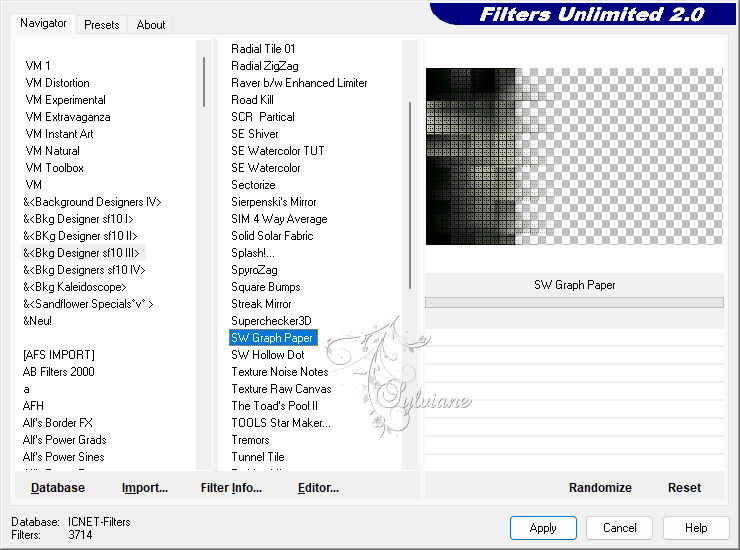740x550 pixels.
Task: Switch to the Navigator tab
Action: point(43,23)
